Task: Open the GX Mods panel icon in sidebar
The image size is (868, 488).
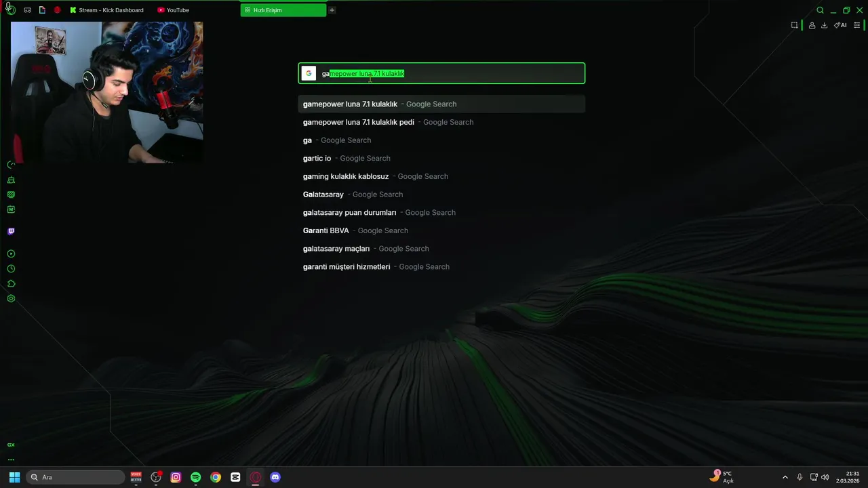Action: [11, 195]
